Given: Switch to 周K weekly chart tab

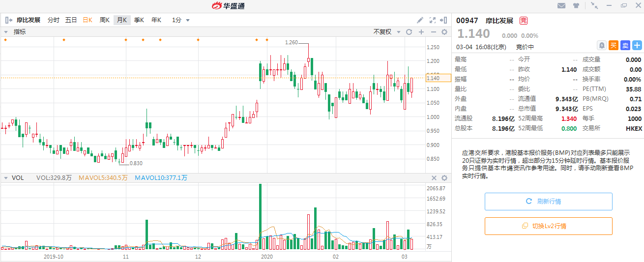Looking at the screenshot, I should (x=104, y=20).
